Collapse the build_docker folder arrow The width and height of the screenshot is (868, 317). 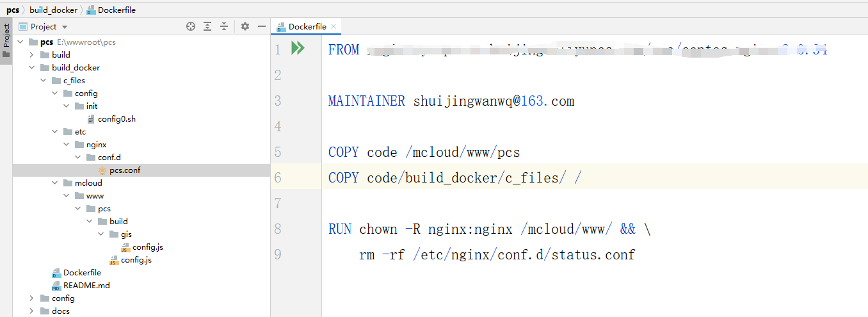point(32,68)
